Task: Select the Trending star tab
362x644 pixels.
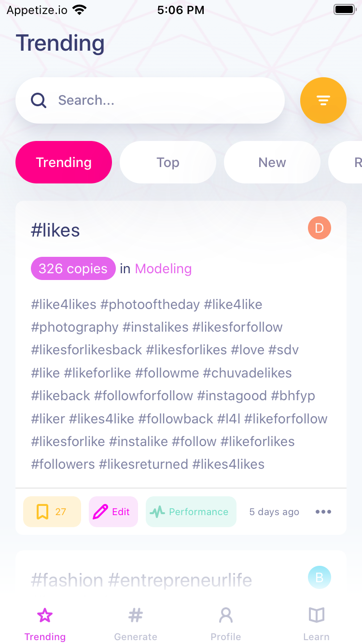Action: click(x=45, y=624)
